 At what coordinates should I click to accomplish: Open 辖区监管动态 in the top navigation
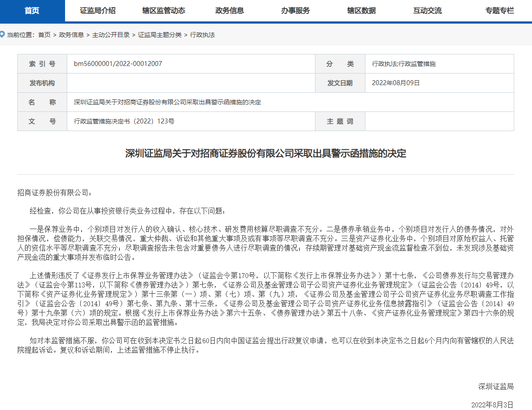coord(164,11)
